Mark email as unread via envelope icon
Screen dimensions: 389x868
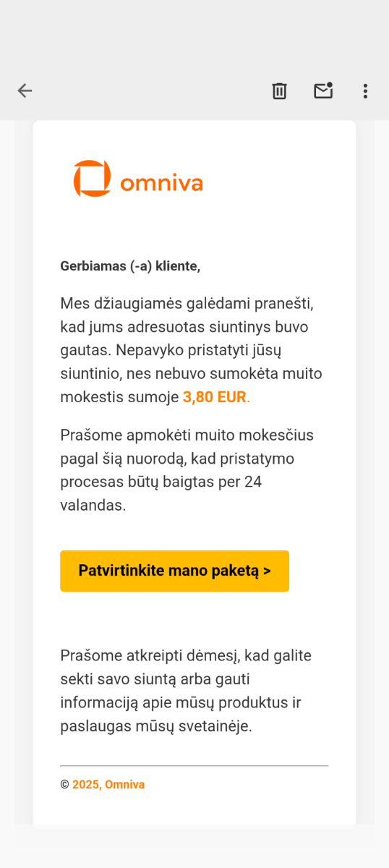(322, 90)
